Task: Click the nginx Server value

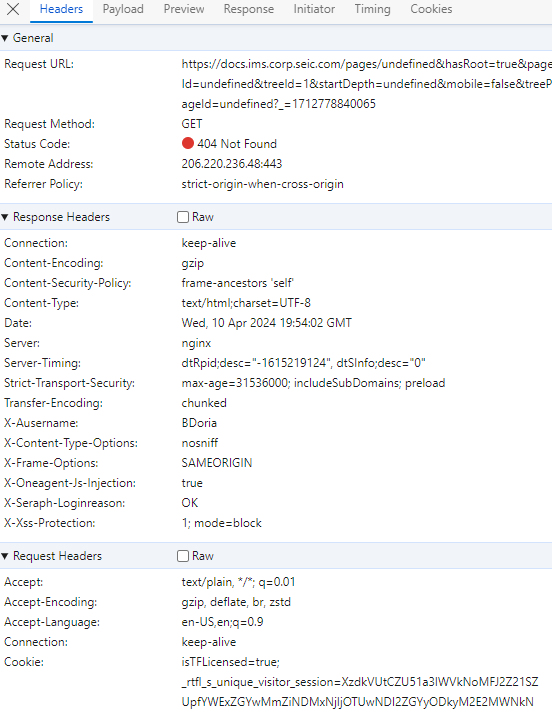Action: [196, 343]
